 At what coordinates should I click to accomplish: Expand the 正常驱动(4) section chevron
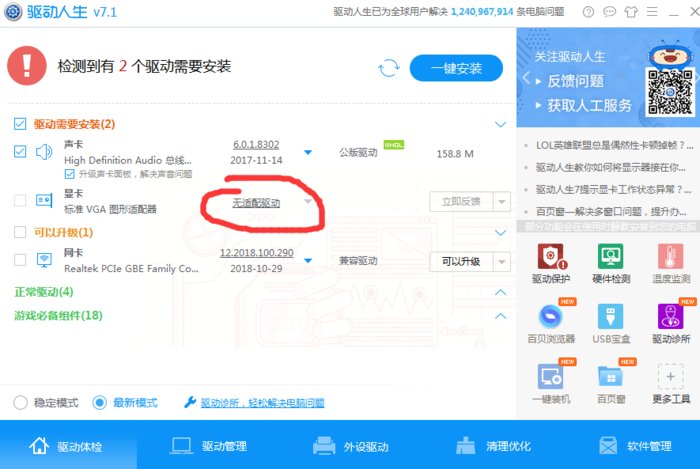500,292
